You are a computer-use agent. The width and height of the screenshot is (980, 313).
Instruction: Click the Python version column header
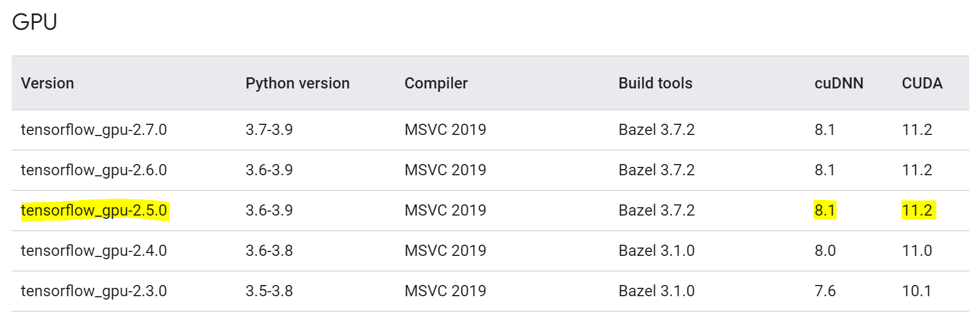[x=297, y=83]
